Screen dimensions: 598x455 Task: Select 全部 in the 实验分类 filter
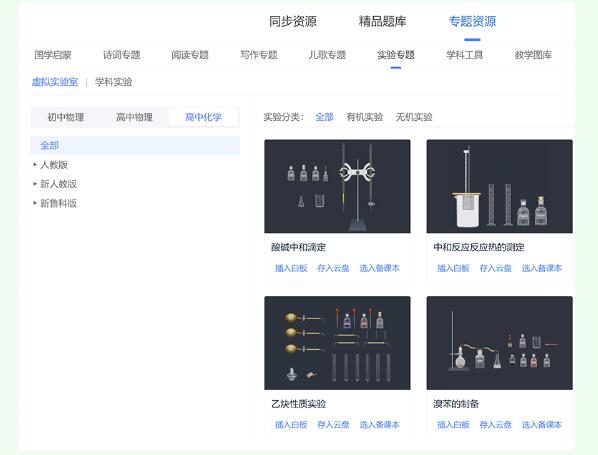pyautogui.click(x=325, y=117)
